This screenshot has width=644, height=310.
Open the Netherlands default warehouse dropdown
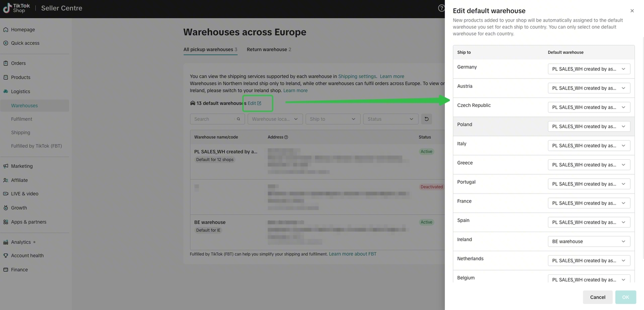point(589,261)
